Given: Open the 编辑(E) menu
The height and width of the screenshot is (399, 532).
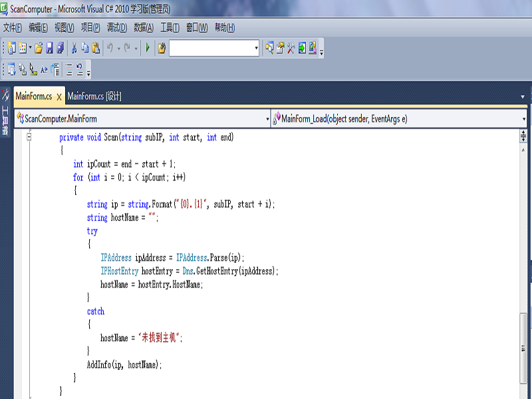Looking at the screenshot, I should pos(38,27).
